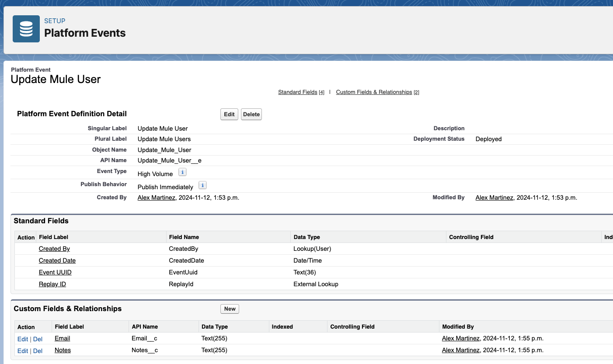Viewport: 613px width, 364px height.
Task: Jump to Custom Fields & Relationships section link
Action: coord(374,92)
